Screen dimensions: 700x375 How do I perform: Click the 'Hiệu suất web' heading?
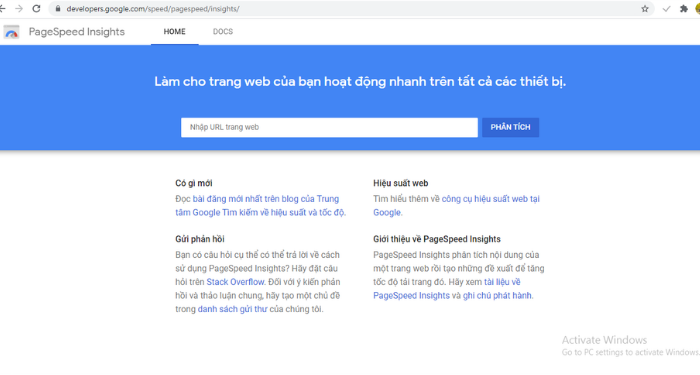[x=400, y=183]
